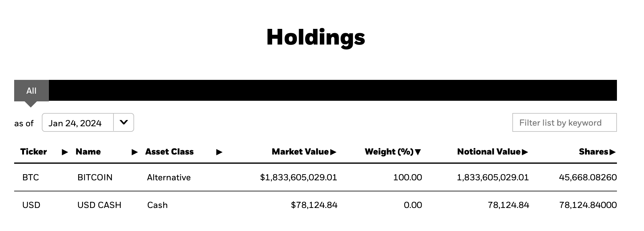The height and width of the screenshot is (231, 644).
Task: Click inside the keyword filter field
Action: click(x=564, y=122)
